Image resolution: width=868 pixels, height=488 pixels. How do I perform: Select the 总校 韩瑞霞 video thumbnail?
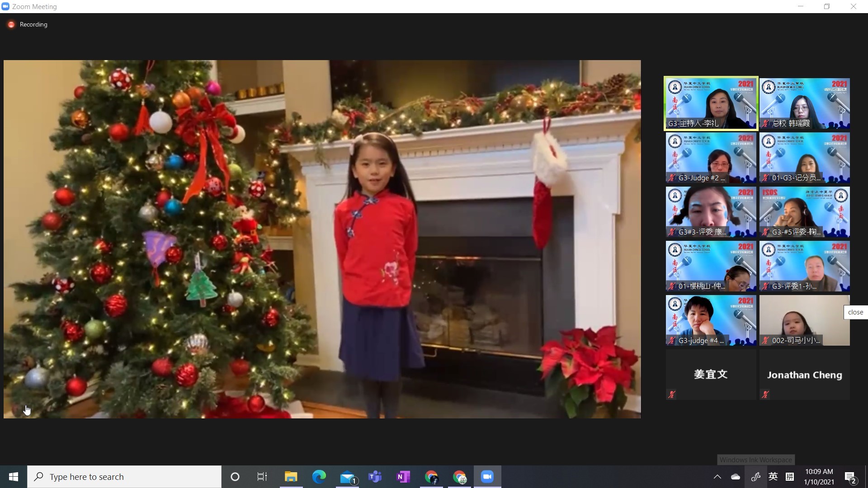805,103
